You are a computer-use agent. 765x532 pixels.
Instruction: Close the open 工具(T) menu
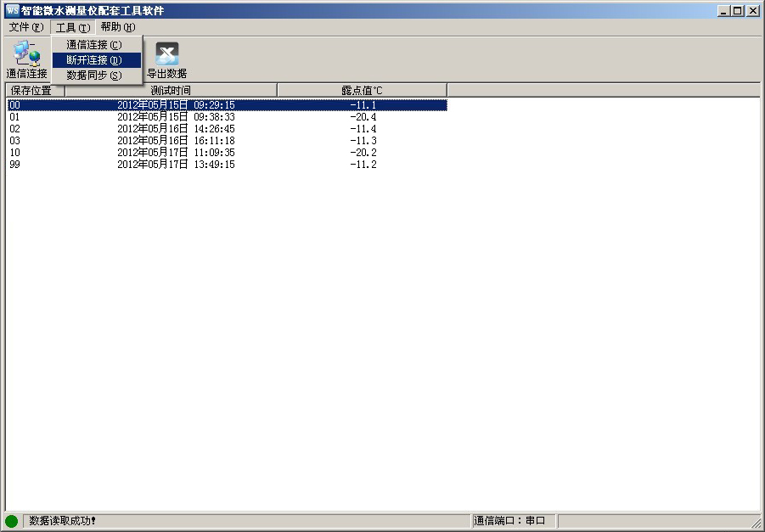[x=73, y=27]
